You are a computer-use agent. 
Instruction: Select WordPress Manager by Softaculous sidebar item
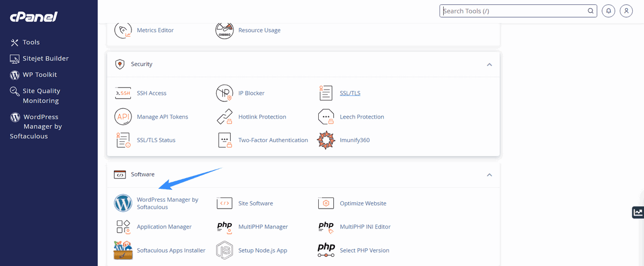click(x=36, y=127)
